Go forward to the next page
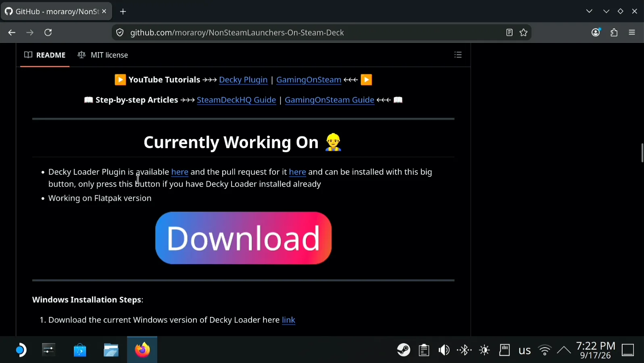The image size is (644, 363). (30, 33)
